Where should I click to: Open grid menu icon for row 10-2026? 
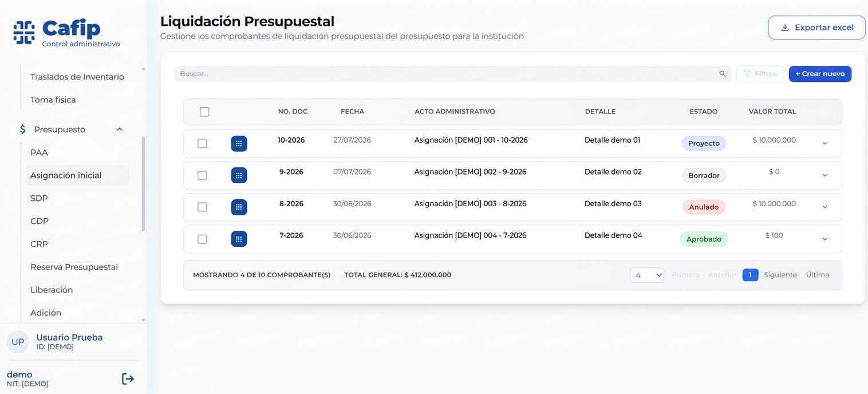[x=239, y=144]
